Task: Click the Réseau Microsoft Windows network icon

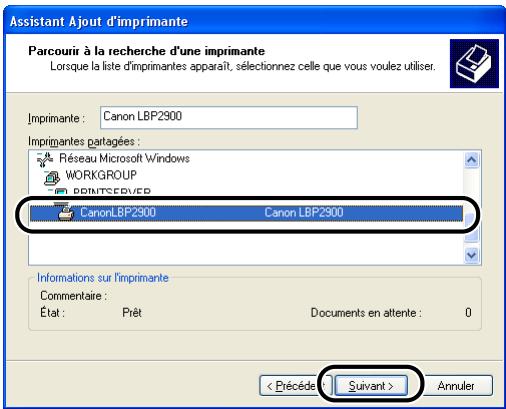Action: click(x=45, y=159)
